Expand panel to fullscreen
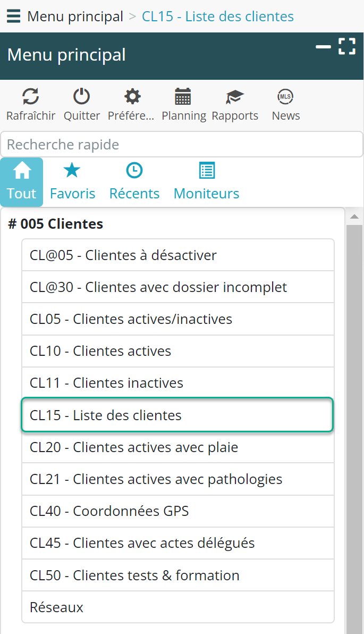Viewport: 364px width, 634px height. [x=347, y=46]
